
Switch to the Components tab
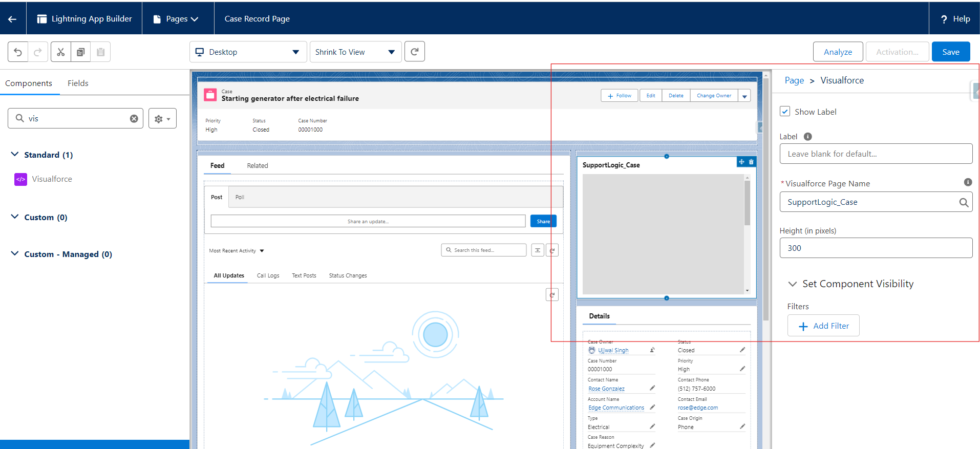coord(29,83)
